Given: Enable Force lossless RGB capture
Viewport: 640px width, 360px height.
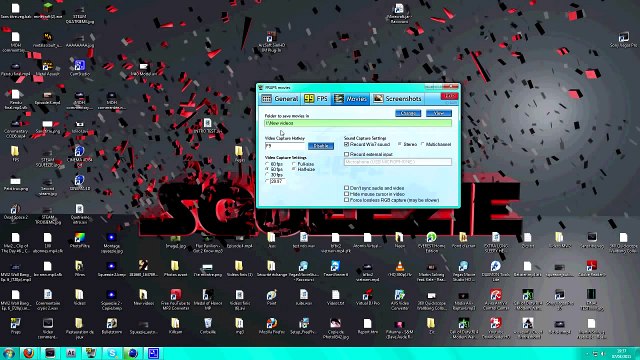Looking at the screenshot, I should 347,200.
